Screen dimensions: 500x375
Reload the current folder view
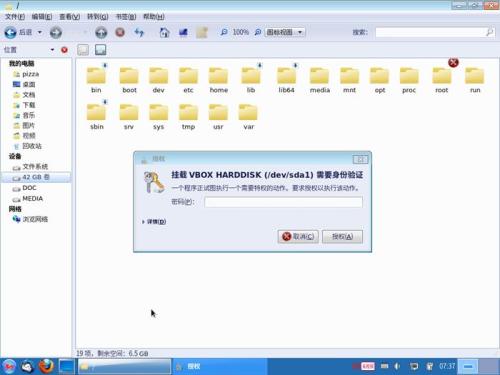click(139, 32)
